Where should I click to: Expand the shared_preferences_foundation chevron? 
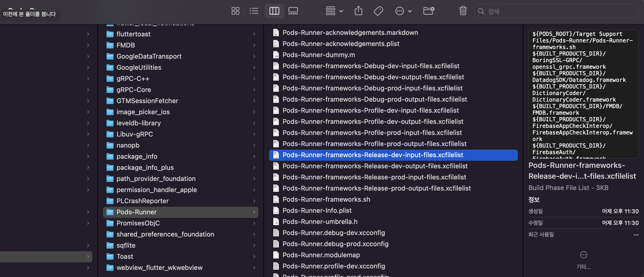[254, 234]
